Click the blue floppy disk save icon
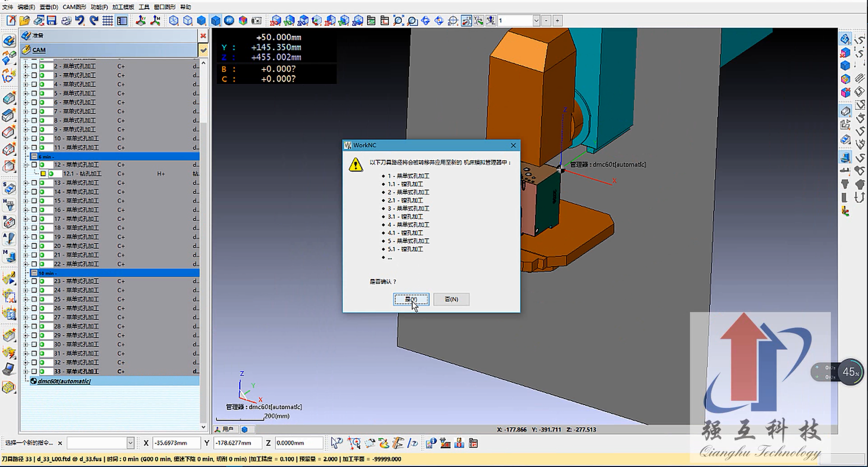 pos(52,21)
